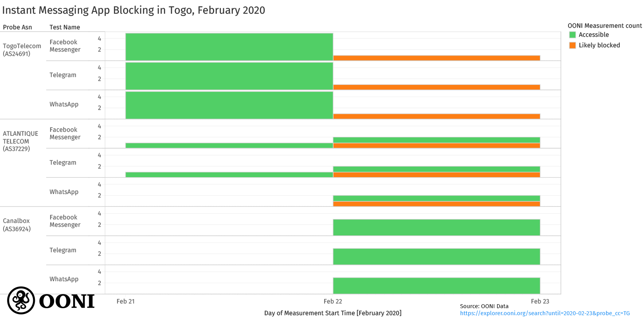Select the ATLANTIQUE TELECOM (AS37229) label
Viewport: 644px width, 323px height.
[x=20, y=141]
